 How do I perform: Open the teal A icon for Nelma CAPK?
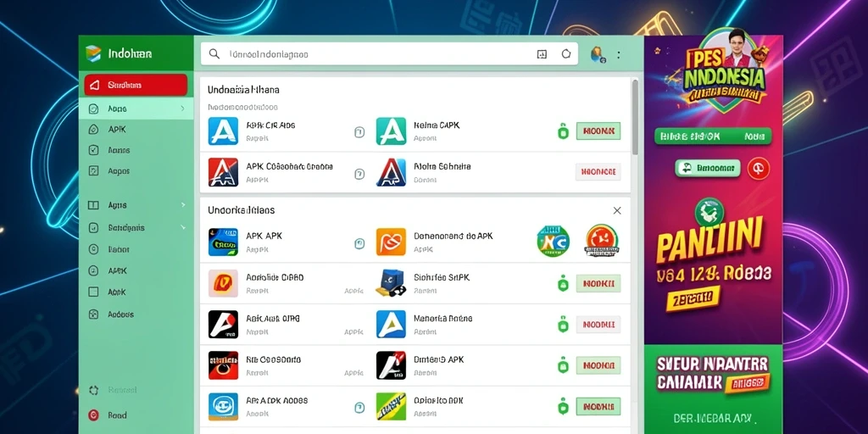pos(391,131)
